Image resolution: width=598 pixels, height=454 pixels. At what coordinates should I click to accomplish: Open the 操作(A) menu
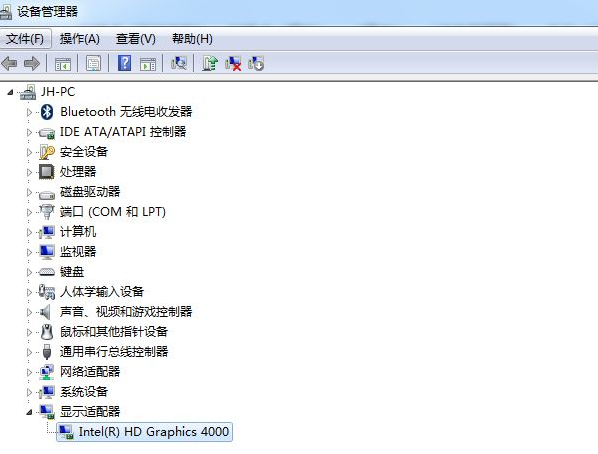[x=80, y=39]
